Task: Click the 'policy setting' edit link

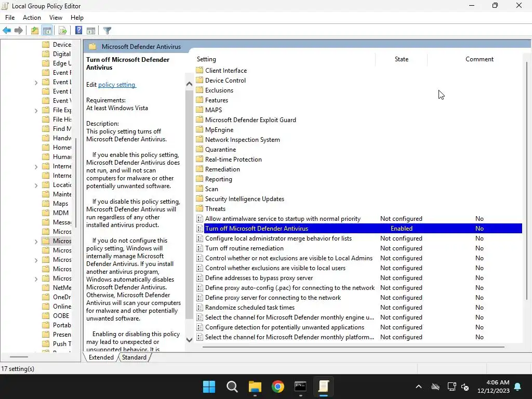Action: [x=117, y=85]
